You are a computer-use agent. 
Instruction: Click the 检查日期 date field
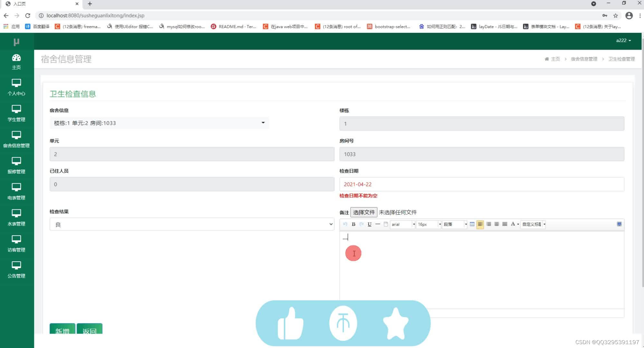pyautogui.click(x=482, y=184)
